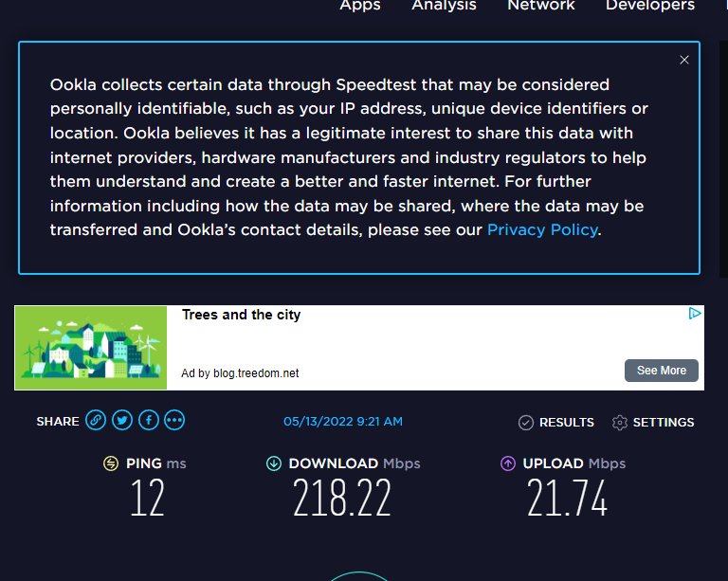Click the UPLOAD Mbps label
Image resolution: width=728 pixels, height=581 pixels.
(573, 463)
